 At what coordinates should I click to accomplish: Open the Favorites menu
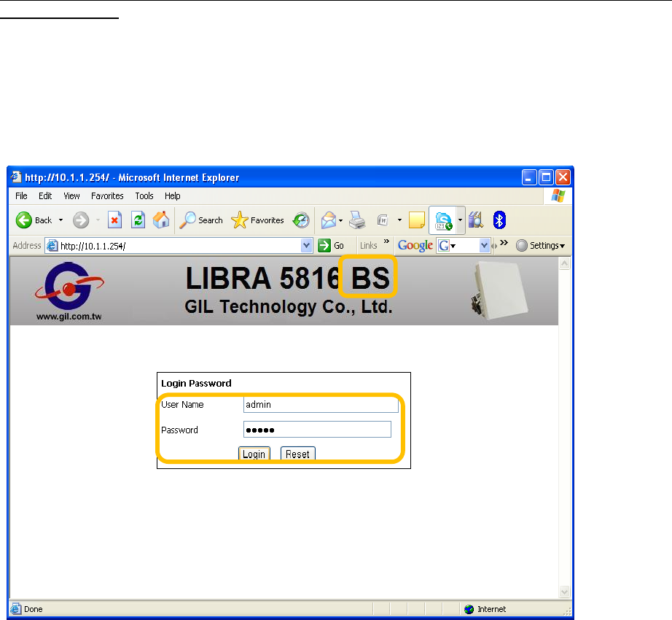tap(107, 196)
